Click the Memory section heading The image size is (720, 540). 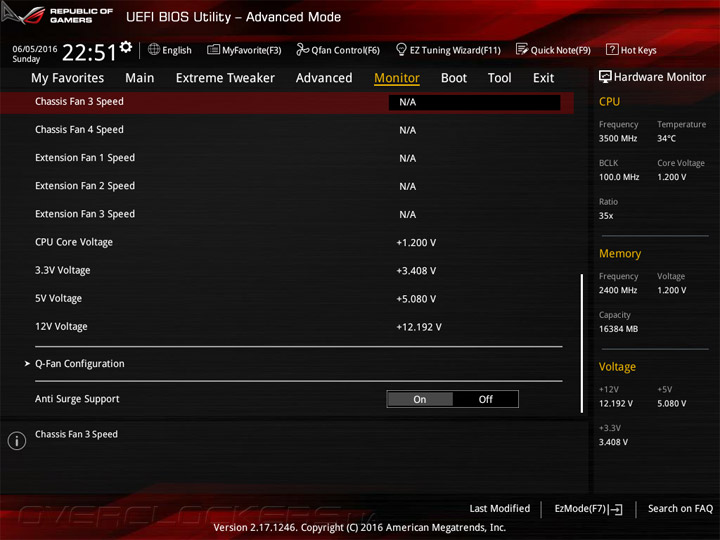620,253
